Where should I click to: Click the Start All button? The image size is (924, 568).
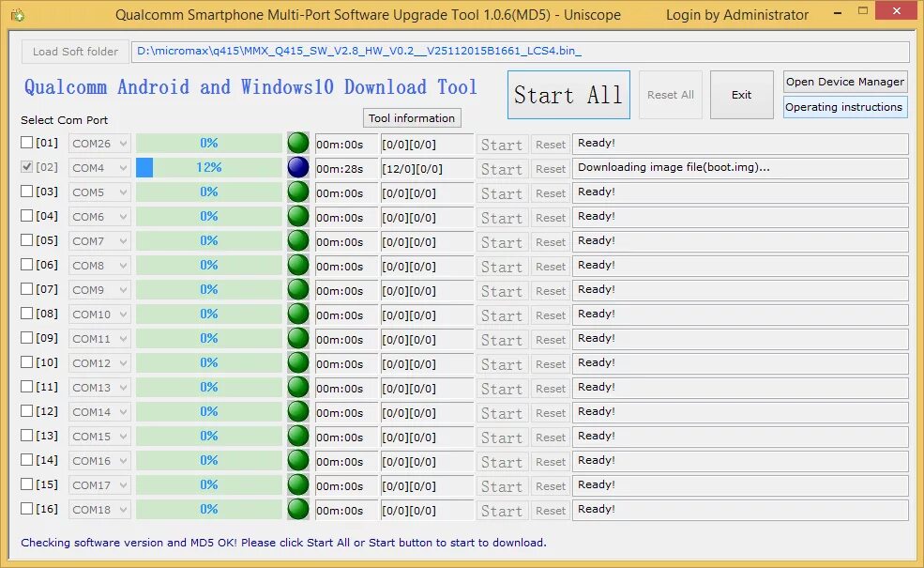click(x=568, y=95)
